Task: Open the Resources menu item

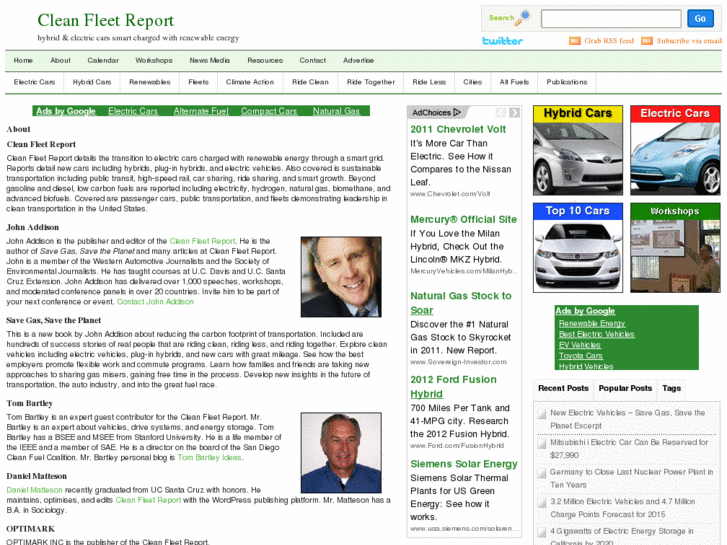Action: click(x=265, y=60)
